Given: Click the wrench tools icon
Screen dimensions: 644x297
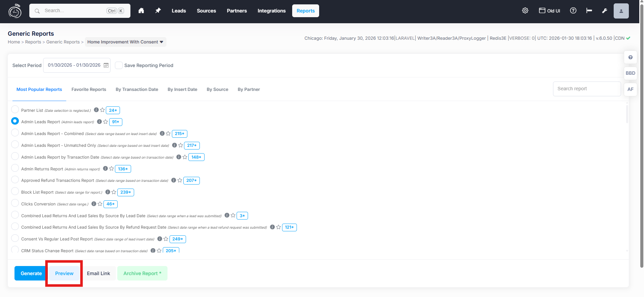Looking at the screenshot, I should click(605, 11).
